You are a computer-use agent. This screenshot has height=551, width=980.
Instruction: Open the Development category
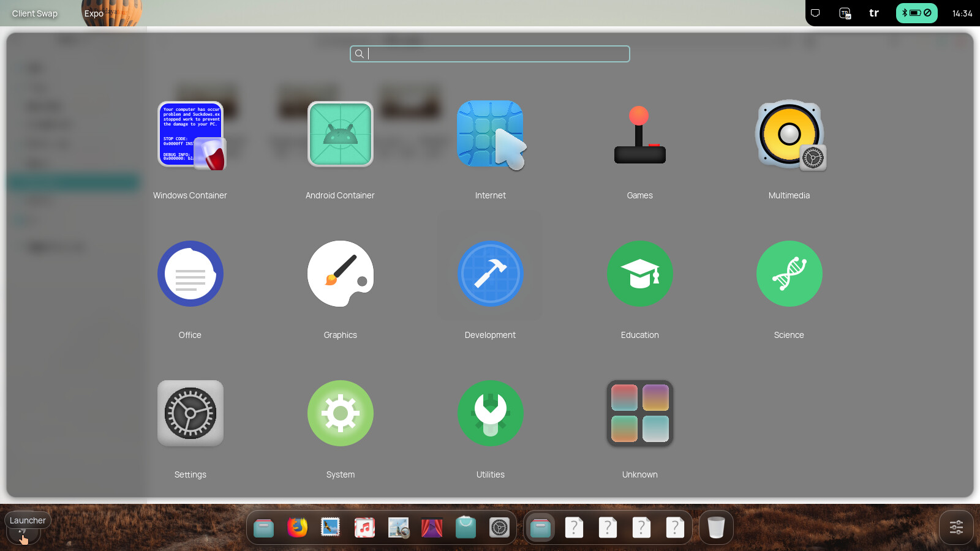[490, 274]
